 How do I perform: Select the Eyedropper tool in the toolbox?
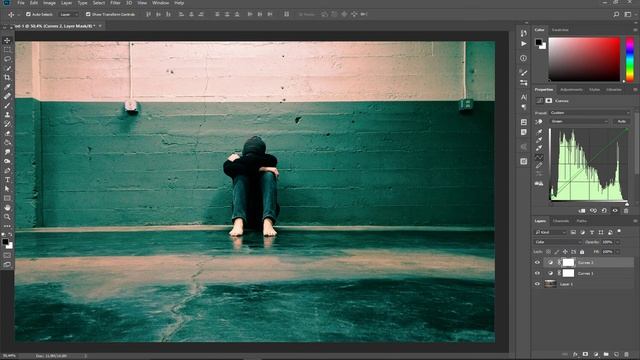[x=7, y=87]
